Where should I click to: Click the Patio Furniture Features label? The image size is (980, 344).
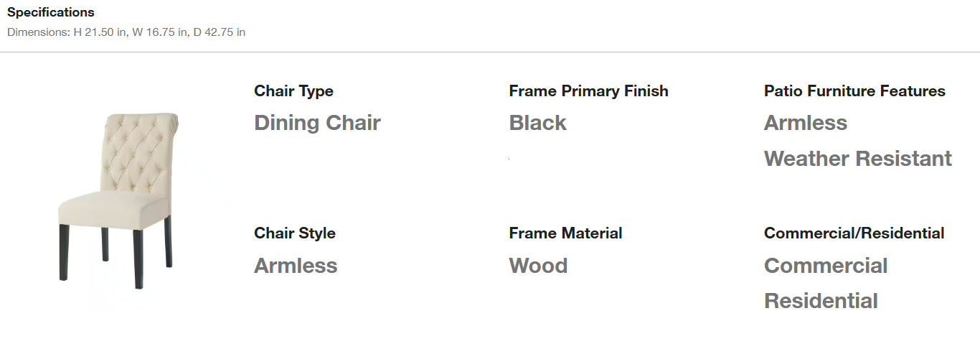(854, 91)
